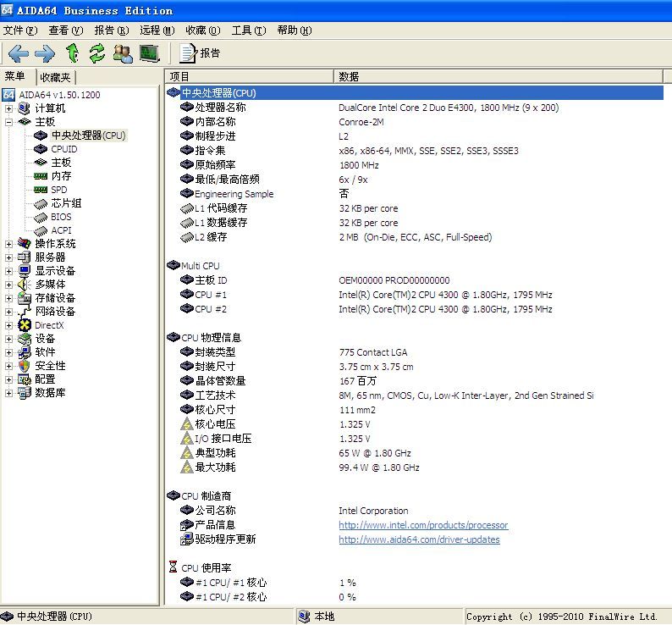Image resolution: width=672 pixels, height=625 pixels.
Task: Expand the 配置 tree node
Action: click(x=8, y=379)
